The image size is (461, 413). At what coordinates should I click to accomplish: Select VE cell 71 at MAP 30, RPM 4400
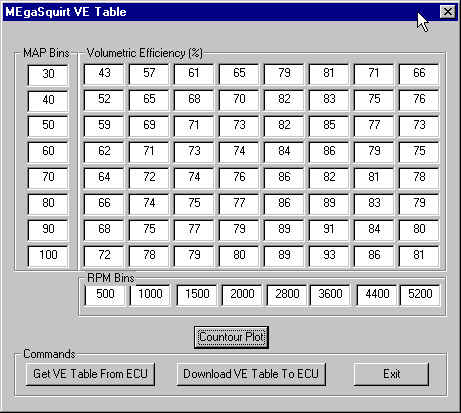tap(374, 74)
